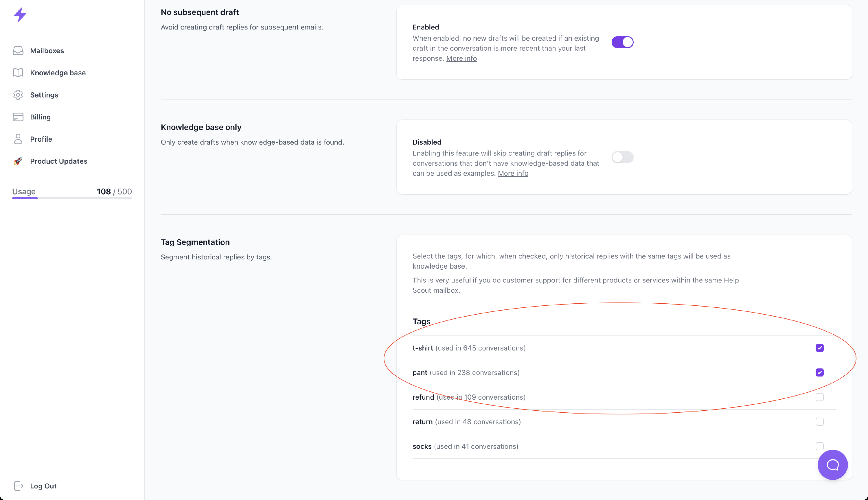The image size is (868, 500).
Task: Disable the No subsequent draft toggle
Action: (622, 42)
